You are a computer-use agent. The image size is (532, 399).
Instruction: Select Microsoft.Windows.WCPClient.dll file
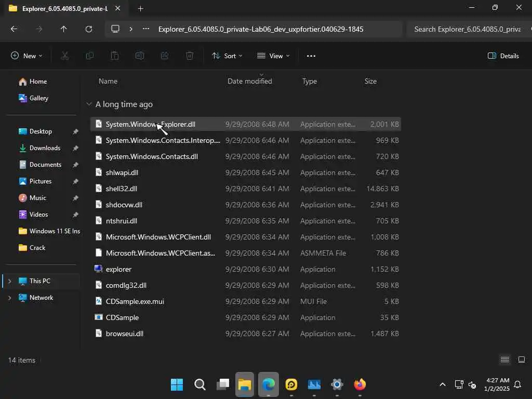point(246,237)
